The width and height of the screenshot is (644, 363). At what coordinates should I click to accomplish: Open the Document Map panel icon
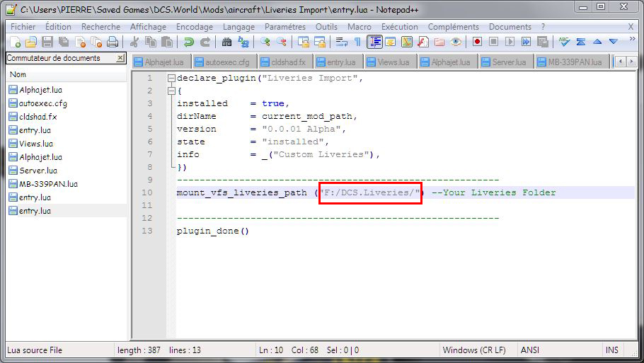click(407, 42)
